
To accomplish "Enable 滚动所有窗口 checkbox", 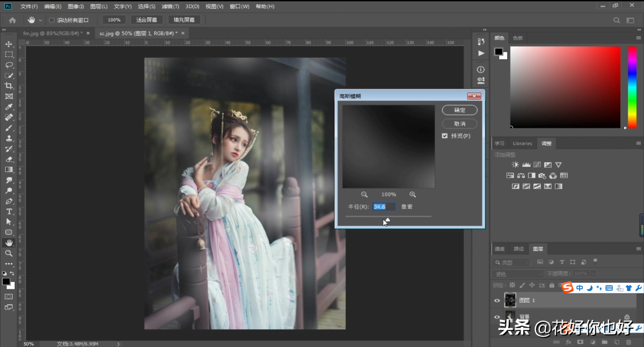I will coord(51,20).
